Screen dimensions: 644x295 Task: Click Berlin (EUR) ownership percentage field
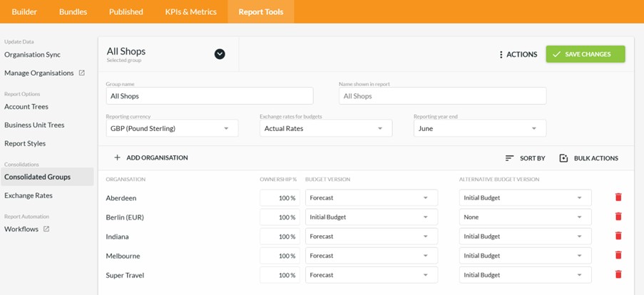tap(280, 217)
